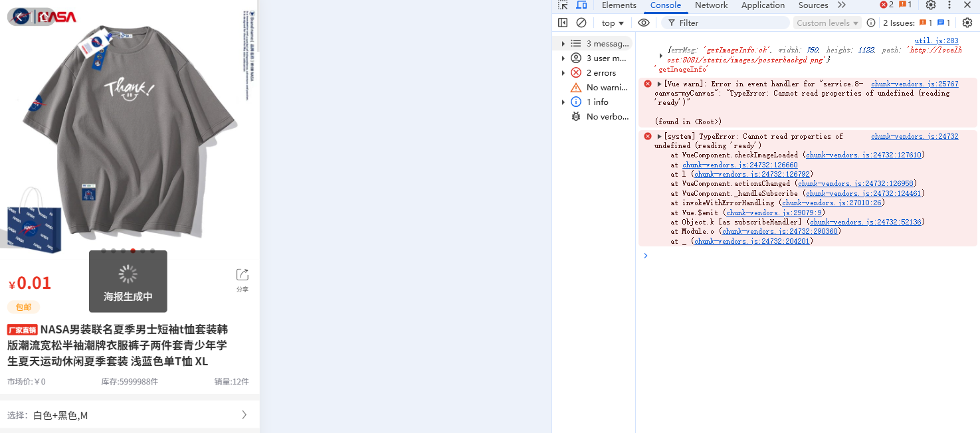Screen dimensions: 980x433
Task: Open the Custom levels dropdown
Action: point(828,23)
